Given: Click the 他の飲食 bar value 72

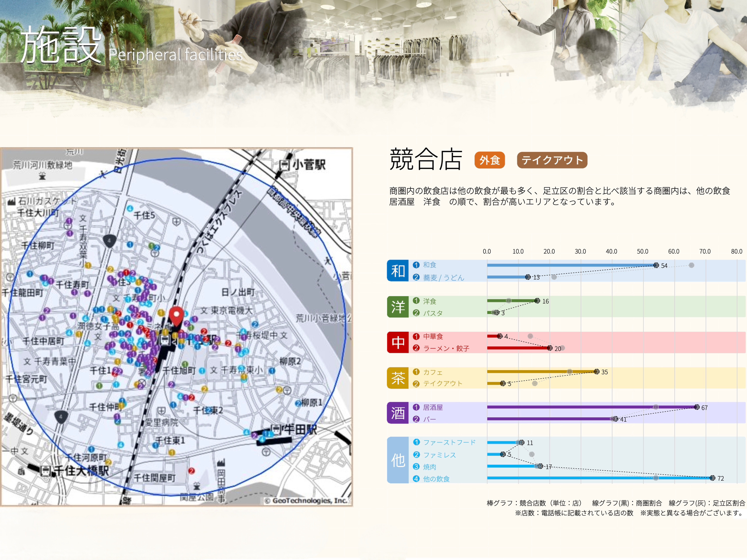Looking at the screenshot, I should [x=720, y=478].
